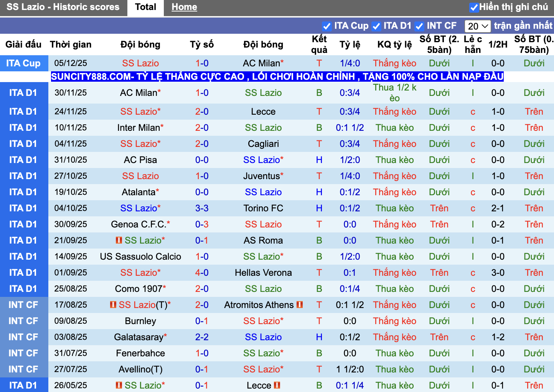This screenshot has height=392, width=554.
Task: Click the 0:1 1/4 odds in 26/05/25 row
Action: pos(350,385)
